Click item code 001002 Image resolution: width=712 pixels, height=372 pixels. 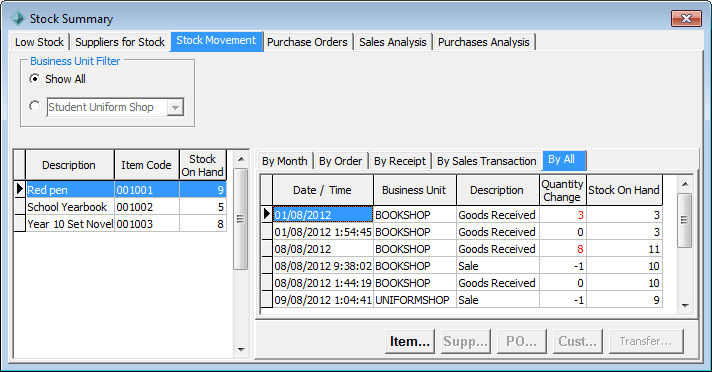[x=147, y=207]
